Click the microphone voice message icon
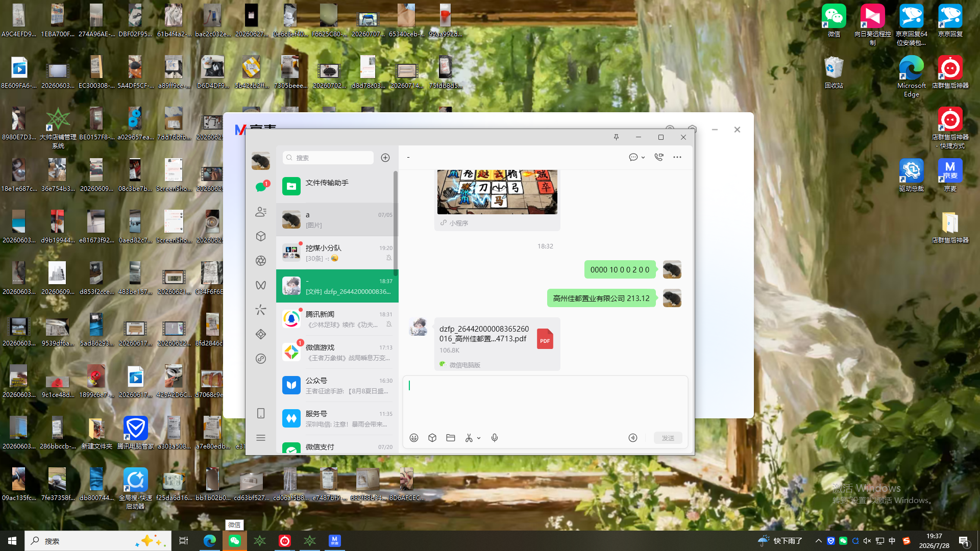This screenshot has height=551, width=980. [495, 438]
